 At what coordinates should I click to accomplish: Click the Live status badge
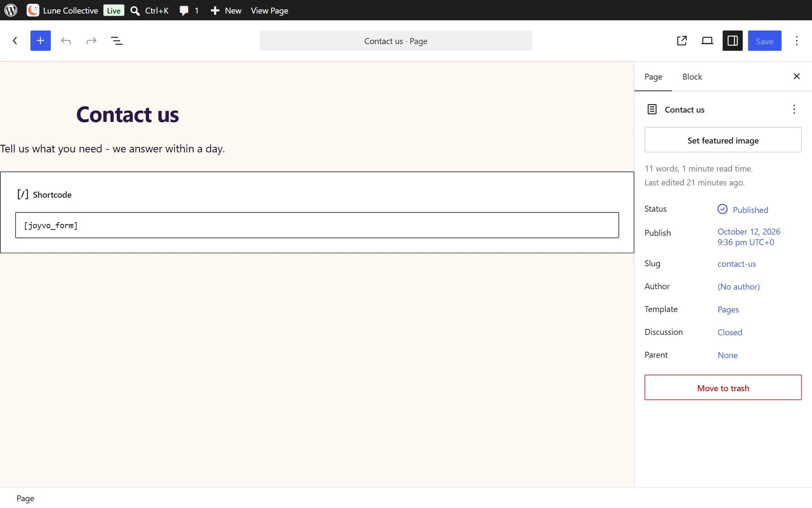tap(113, 11)
